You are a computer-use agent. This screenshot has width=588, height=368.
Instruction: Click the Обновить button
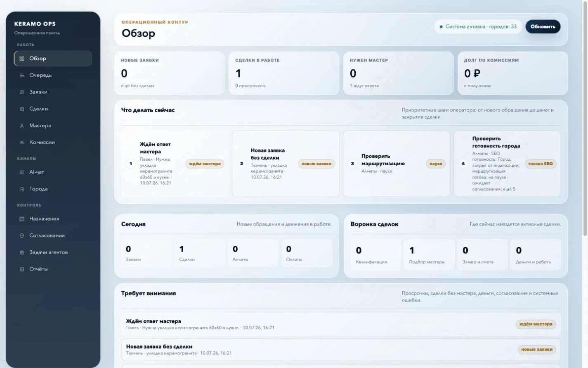pyautogui.click(x=543, y=26)
